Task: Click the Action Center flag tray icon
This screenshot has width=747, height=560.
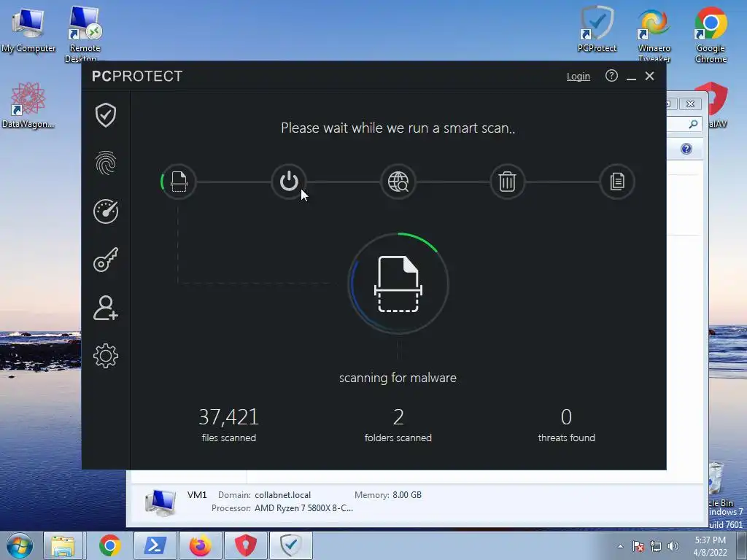Action: [x=638, y=546]
